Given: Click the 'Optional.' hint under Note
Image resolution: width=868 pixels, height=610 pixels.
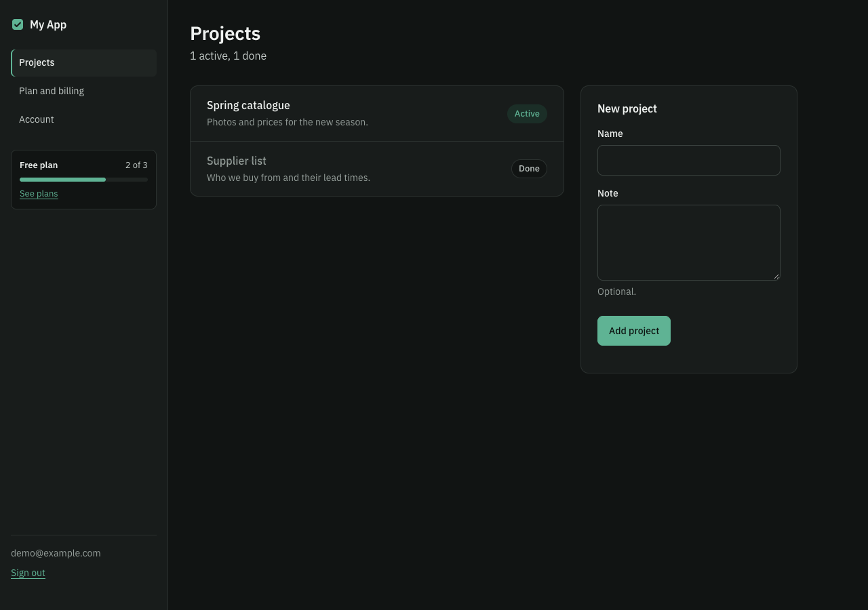Looking at the screenshot, I should (x=616, y=291).
